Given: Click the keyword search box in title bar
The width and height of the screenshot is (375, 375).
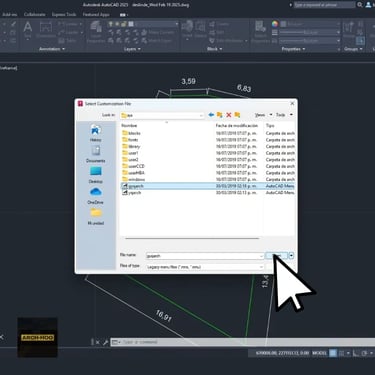Looking at the screenshot, I should 324,5.
